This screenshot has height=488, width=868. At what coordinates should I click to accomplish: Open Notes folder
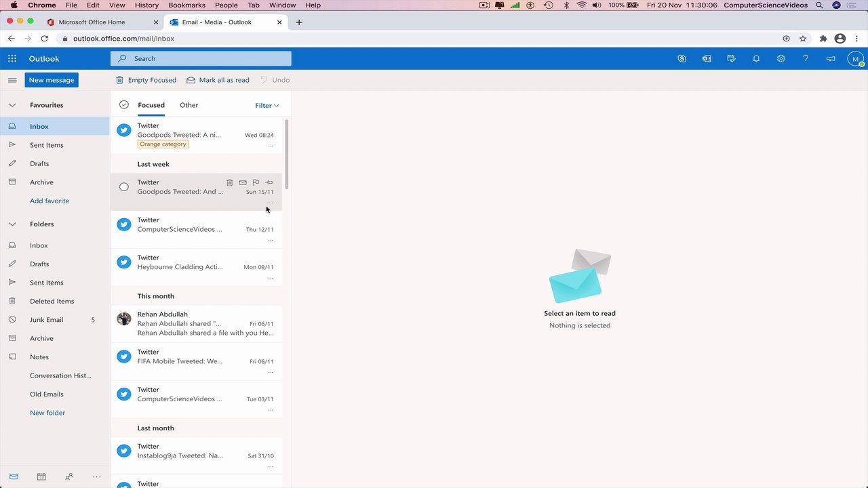pyautogui.click(x=55, y=357)
